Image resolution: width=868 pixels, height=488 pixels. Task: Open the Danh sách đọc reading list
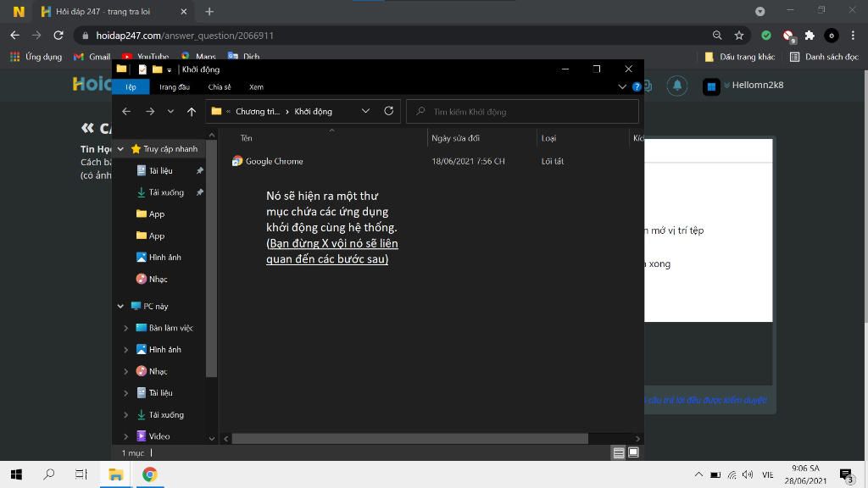tap(824, 57)
